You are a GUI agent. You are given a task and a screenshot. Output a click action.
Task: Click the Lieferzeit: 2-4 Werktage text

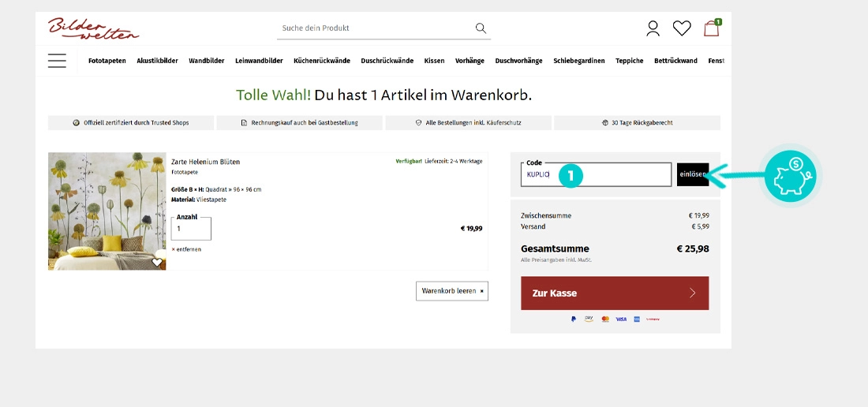[x=454, y=162]
